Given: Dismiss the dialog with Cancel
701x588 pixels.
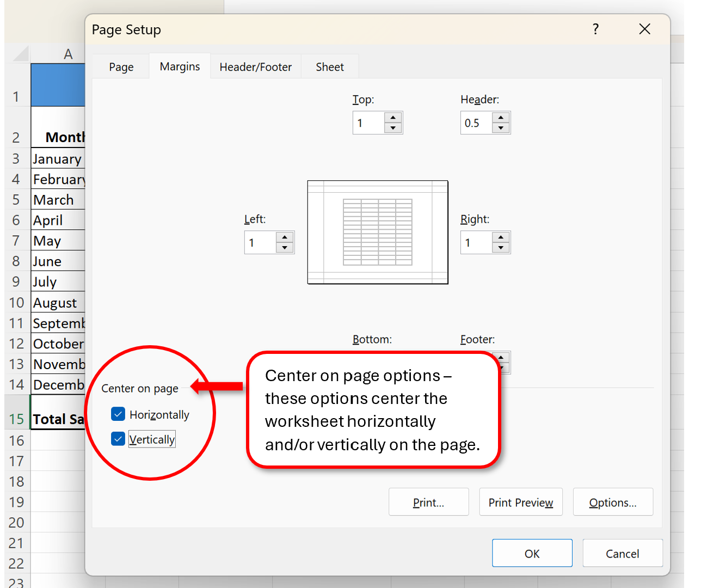Looking at the screenshot, I should 622,553.
